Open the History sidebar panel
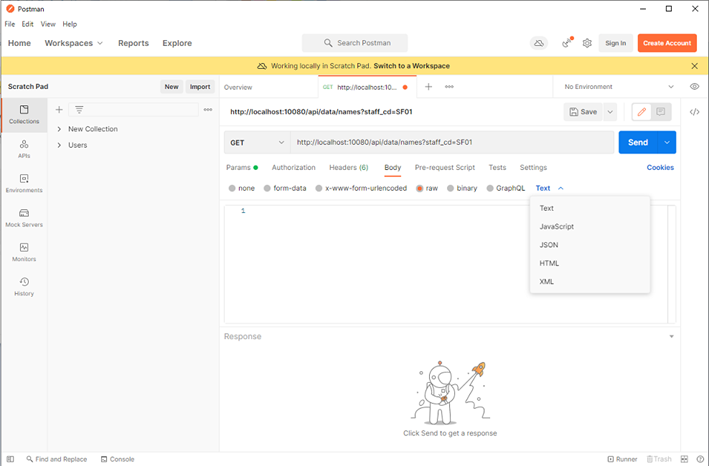This screenshot has width=709, height=466. tap(24, 287)
